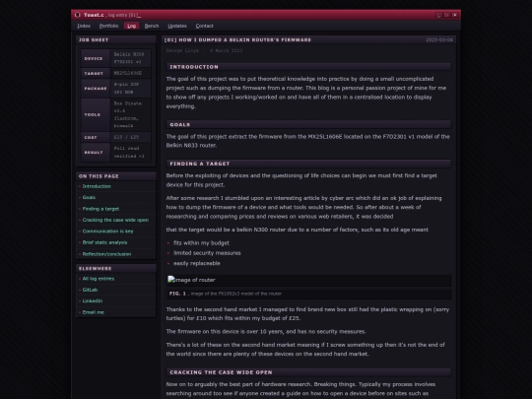Jump to Reflection/conclusion link
Viewport: 532px width, 399px height.
(x=106, y=254)
